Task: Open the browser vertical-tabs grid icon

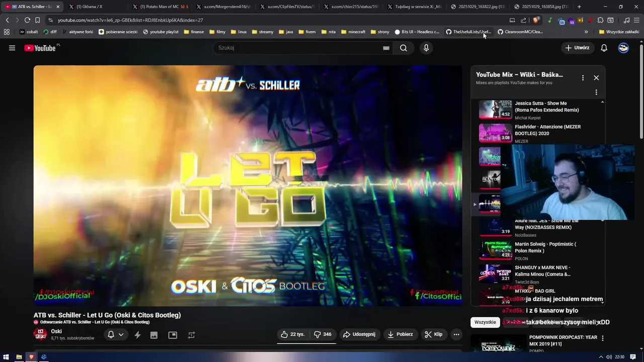Action: click(7, 32)
